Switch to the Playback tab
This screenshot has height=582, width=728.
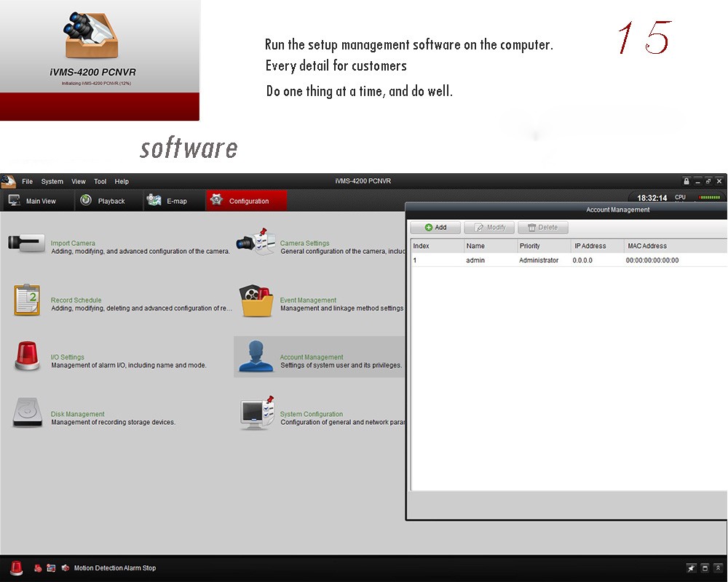click(110, 201)
